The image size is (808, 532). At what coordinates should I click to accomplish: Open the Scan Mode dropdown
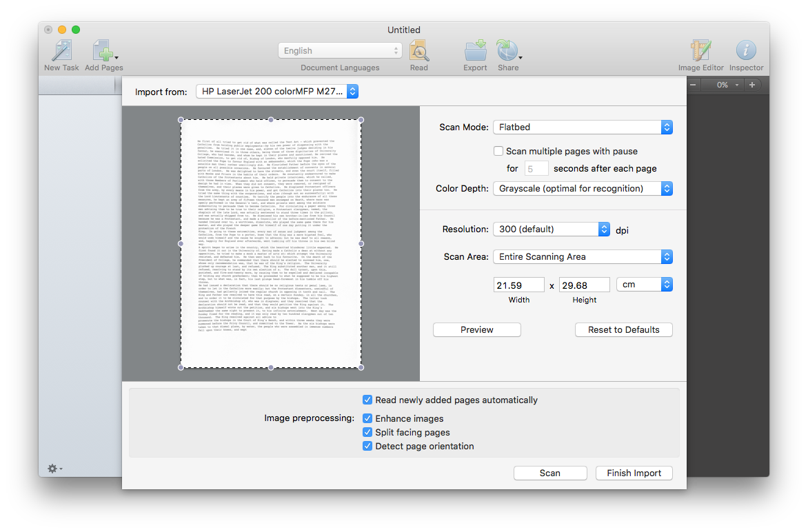click(x=583, y=127)
